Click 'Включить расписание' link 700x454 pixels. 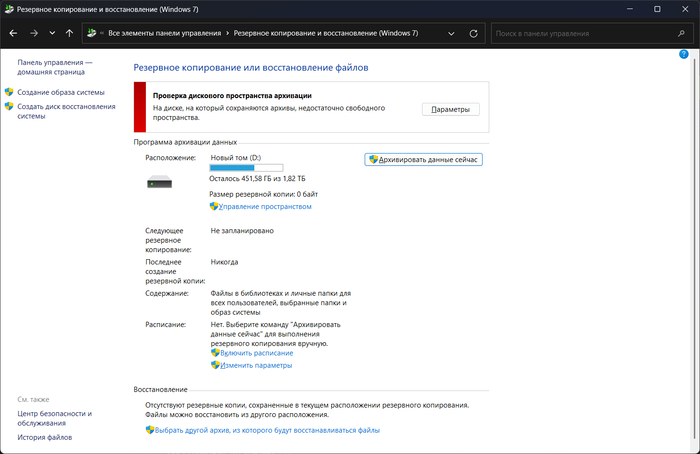pyautogui.click(x=257, y=353)
